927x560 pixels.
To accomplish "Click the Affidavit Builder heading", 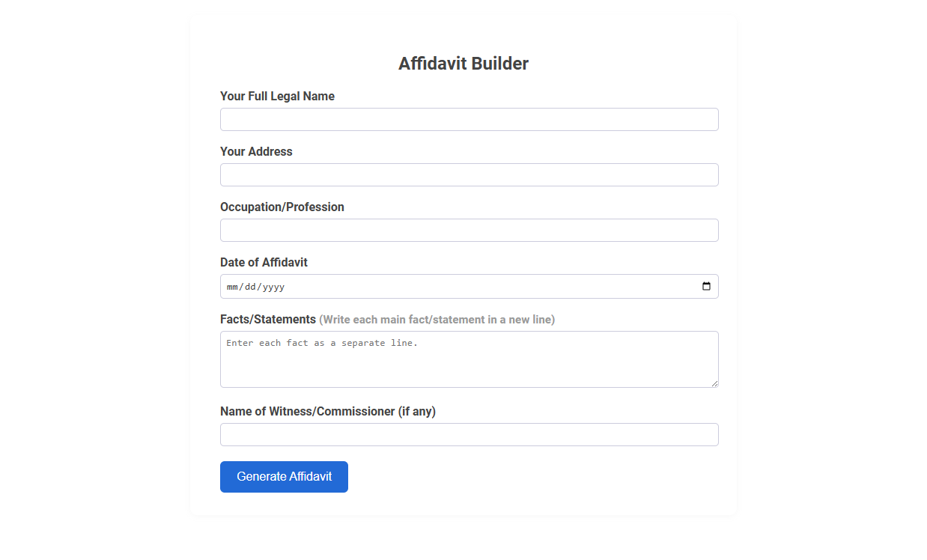I will (x=463, y=64).
